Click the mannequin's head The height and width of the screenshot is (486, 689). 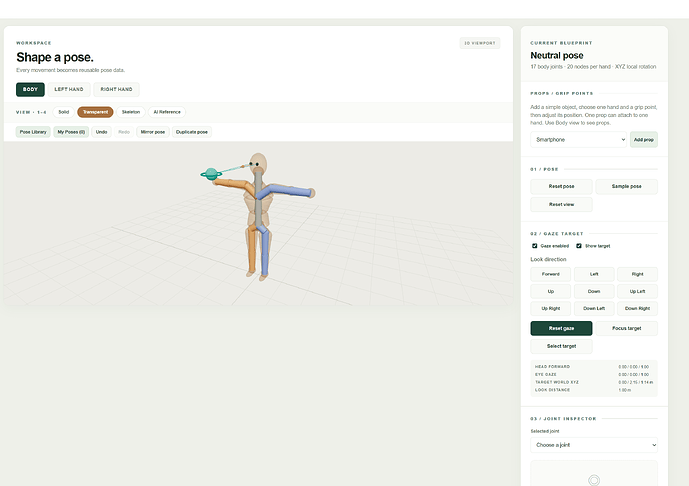pyautogui.click(x=258, y=163)
